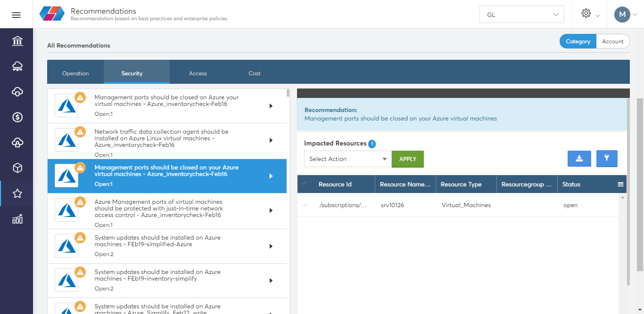This screenshot has height=314, width=644.
Task: Open the inventory cube sidebar icon
Action: (x=17, y=168)
